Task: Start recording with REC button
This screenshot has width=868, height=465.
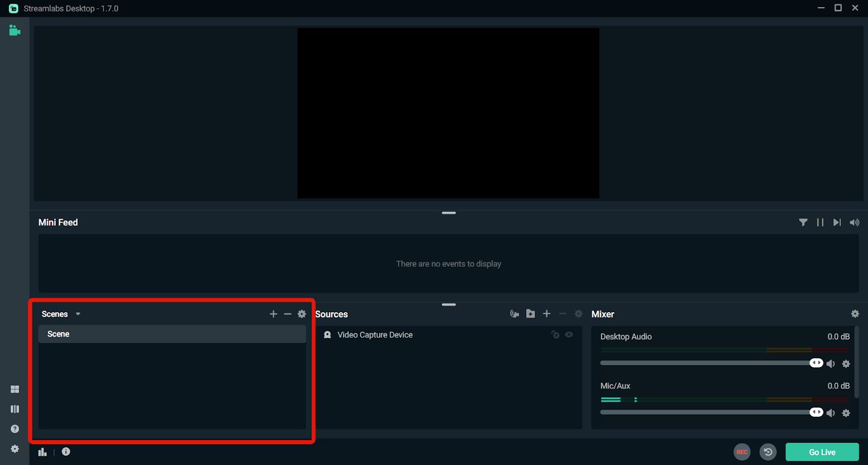Action: (x=742, y=452)
